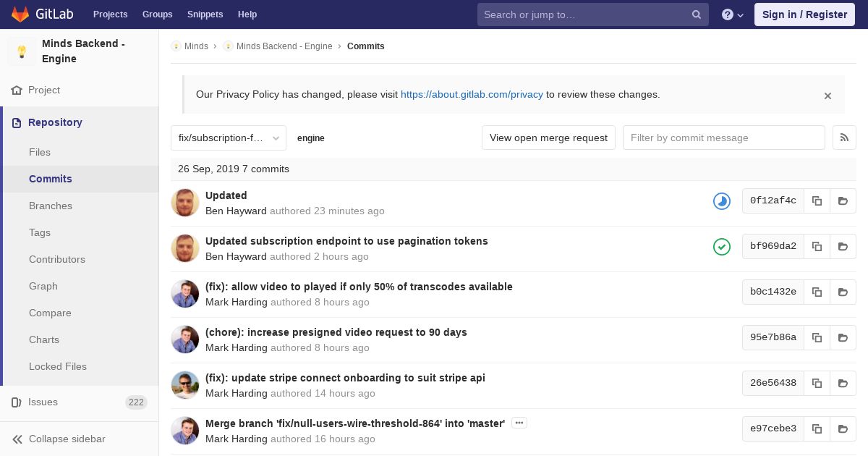Open passed pipeline status icon
This screenshot has width=868, height=456.
(x=722, y=247)
